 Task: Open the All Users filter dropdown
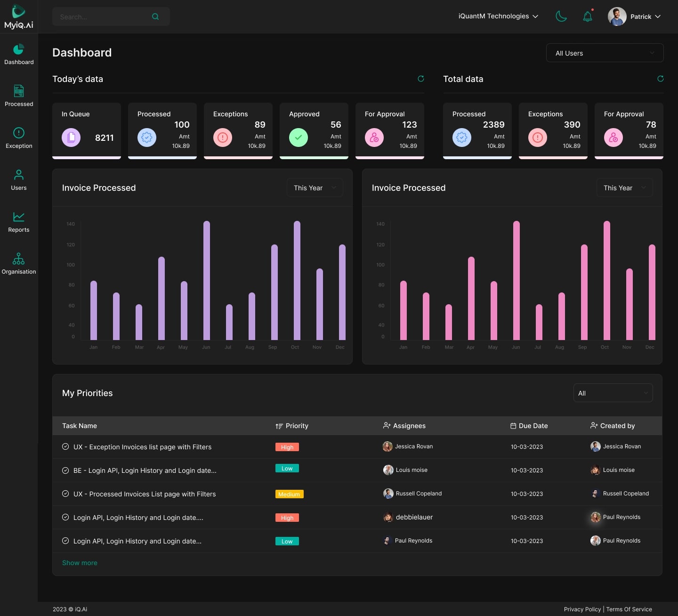(x=605, y=53)
